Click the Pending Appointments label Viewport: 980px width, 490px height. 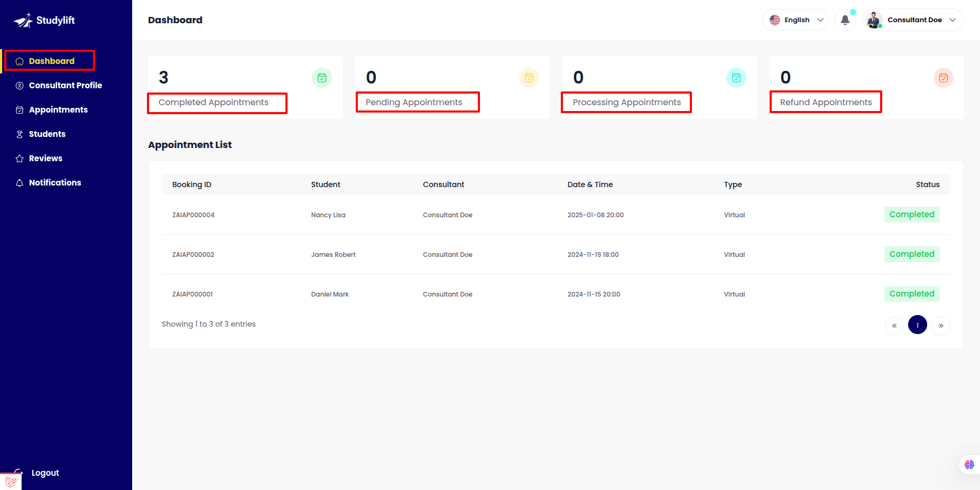[x=414, y=102]
